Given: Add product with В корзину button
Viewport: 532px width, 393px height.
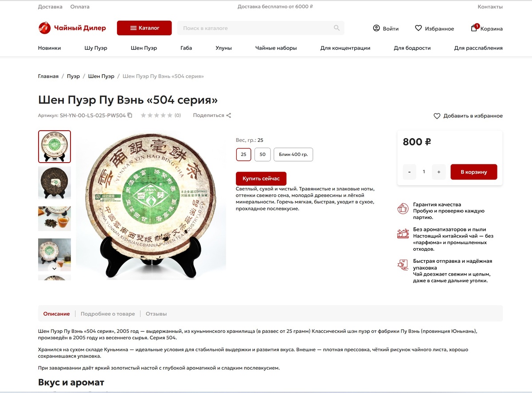Looking at the screenshot, I should tap(474, 172).
